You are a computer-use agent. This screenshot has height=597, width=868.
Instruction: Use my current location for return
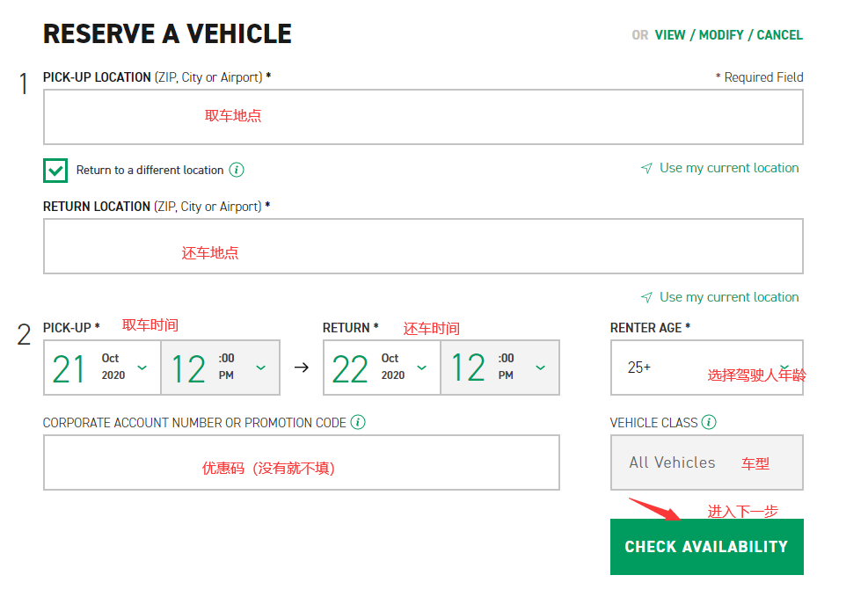click(x=729, y=297)
